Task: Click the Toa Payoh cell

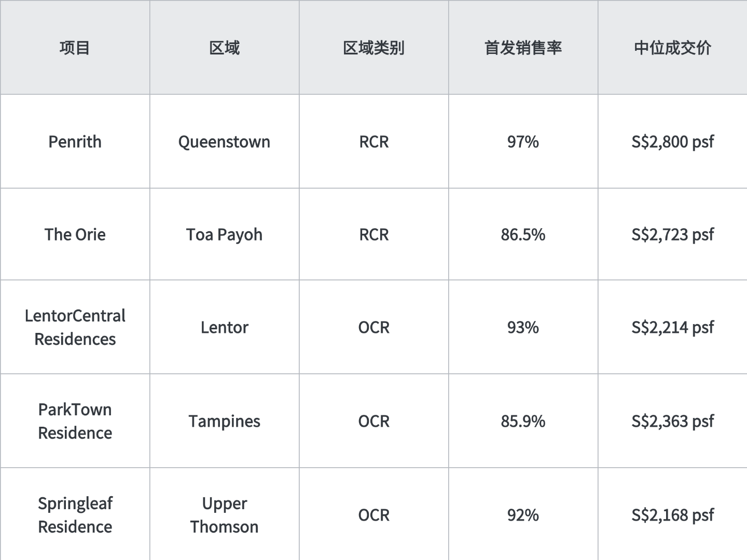Action: [224, 234]
